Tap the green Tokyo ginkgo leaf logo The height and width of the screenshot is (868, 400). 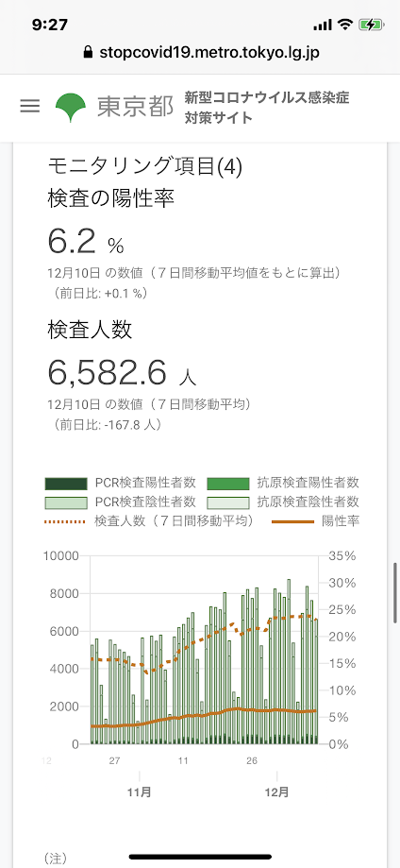tap(71, 108)
